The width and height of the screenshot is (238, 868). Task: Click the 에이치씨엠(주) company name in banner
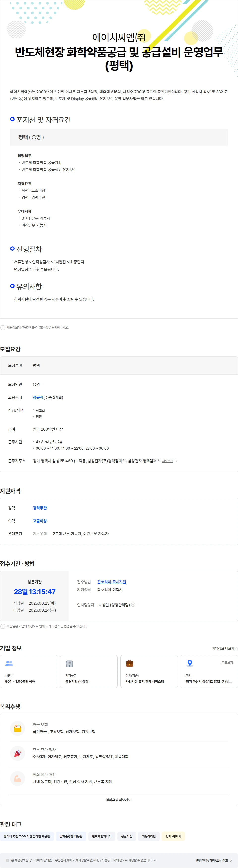[119, 37]
